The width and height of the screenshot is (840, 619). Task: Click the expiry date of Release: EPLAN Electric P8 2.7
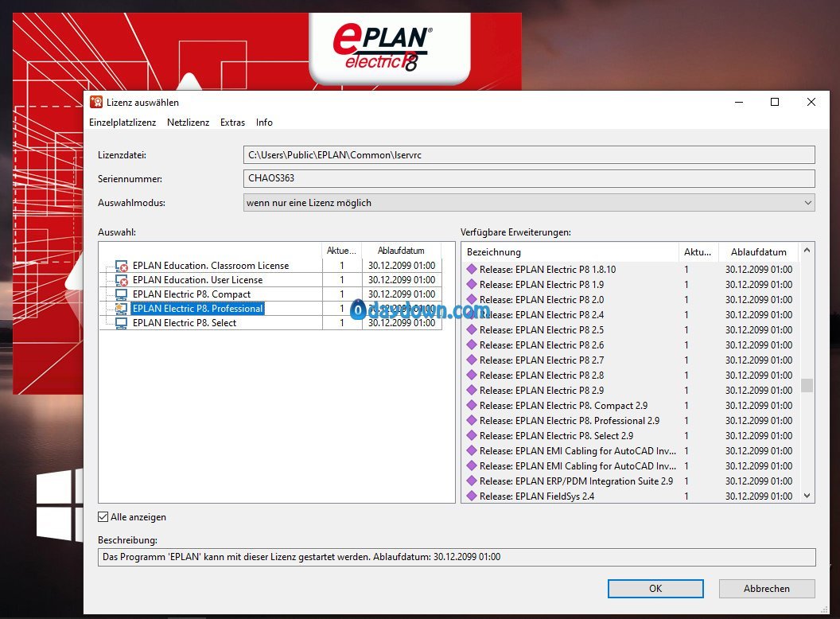point(759,360)
